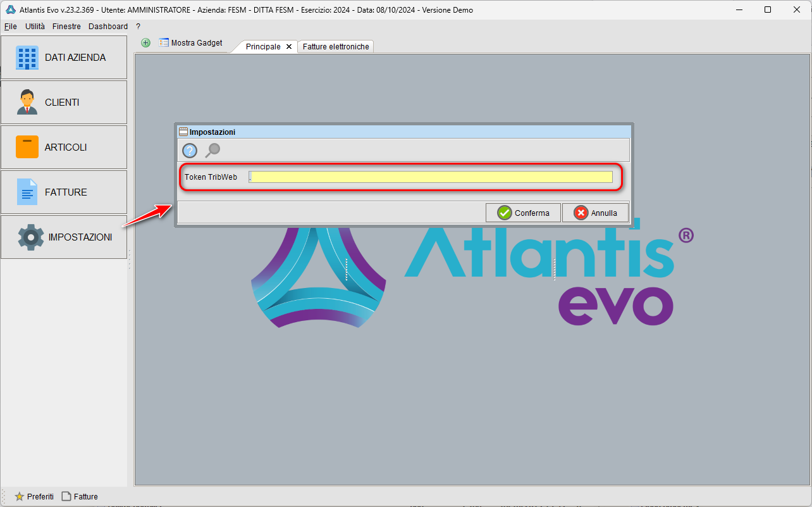Confirm settings with the Conferma button
The image size is (812, 507).
(523, 213)
